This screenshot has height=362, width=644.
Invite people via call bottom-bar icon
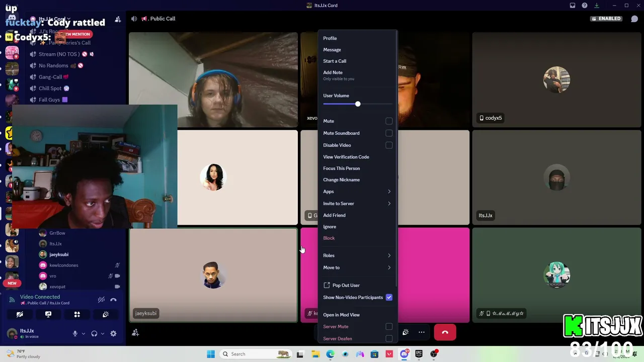pos(135,332)
